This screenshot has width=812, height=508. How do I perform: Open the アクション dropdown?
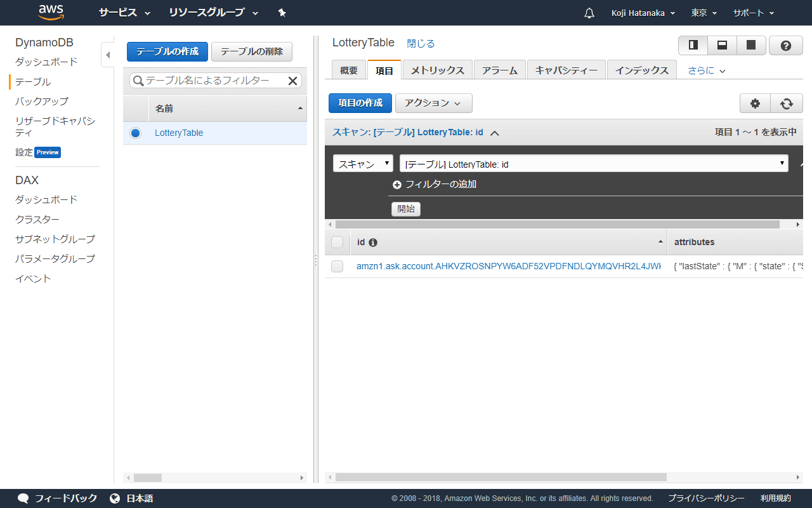coord(434,103)
